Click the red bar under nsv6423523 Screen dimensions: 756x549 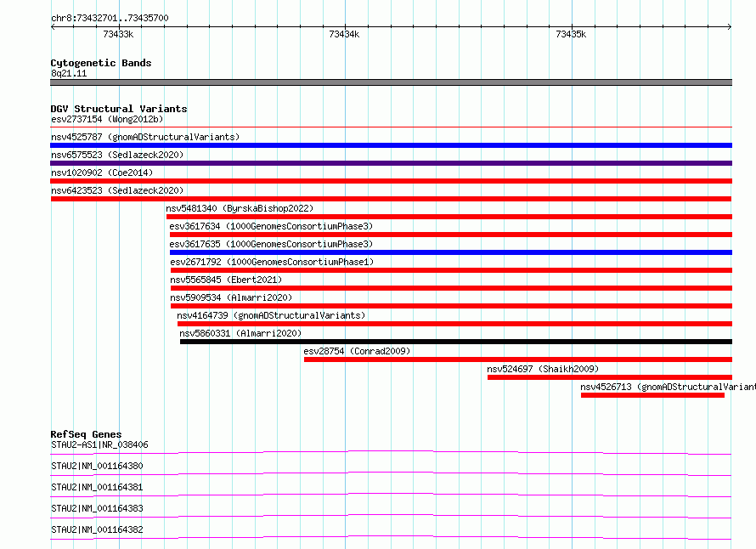(x=391, y=199)
